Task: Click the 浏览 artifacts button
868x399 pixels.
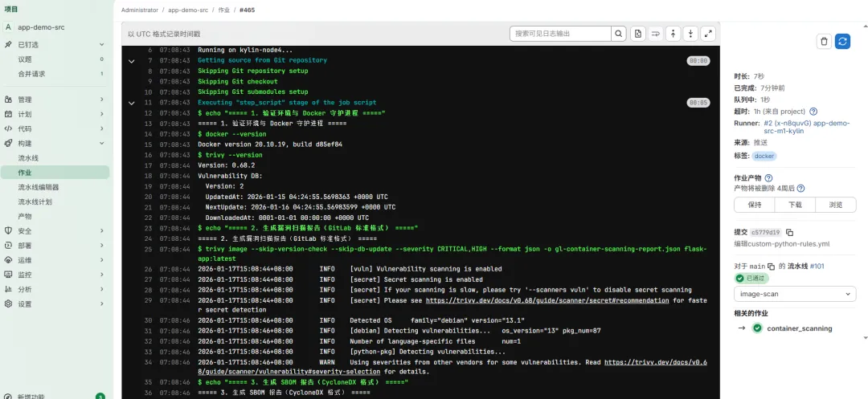Action: pos(836,205)
